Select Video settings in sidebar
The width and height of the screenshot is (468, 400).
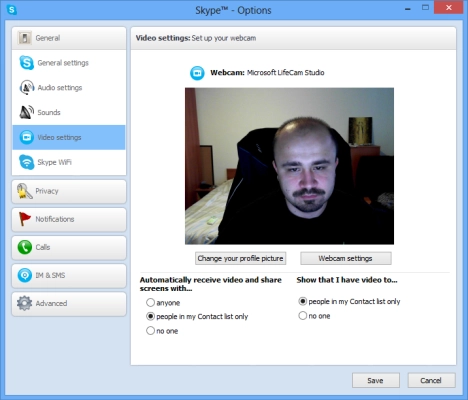pos(69,137)
